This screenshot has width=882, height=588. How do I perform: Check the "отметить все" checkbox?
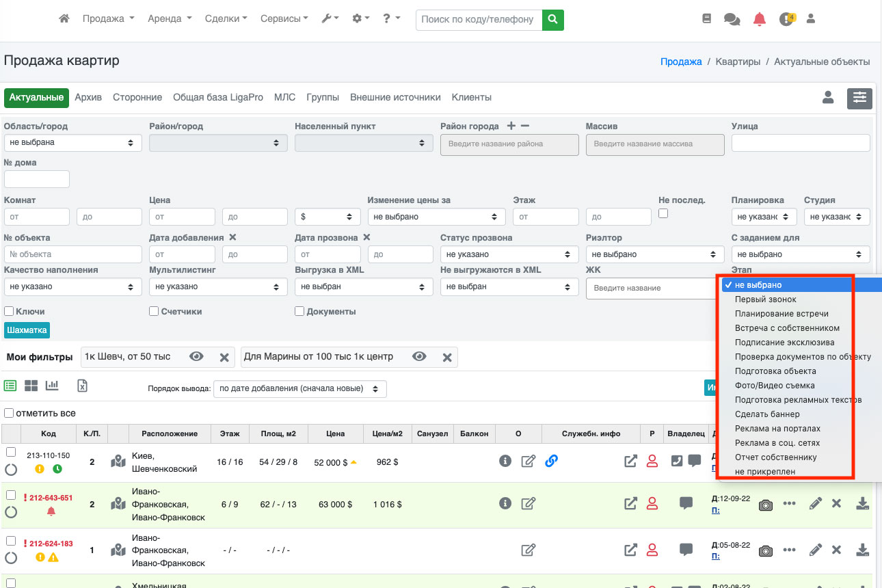coord(9,414)
